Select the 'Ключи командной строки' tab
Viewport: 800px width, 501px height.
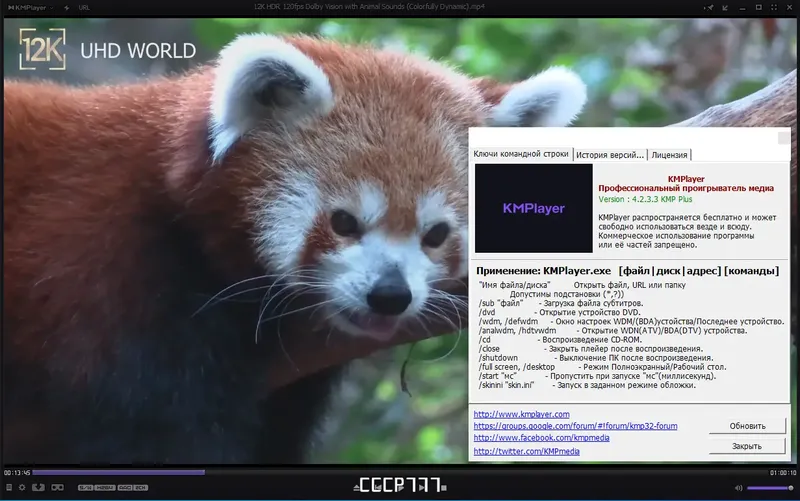click(x=521, y=154)
